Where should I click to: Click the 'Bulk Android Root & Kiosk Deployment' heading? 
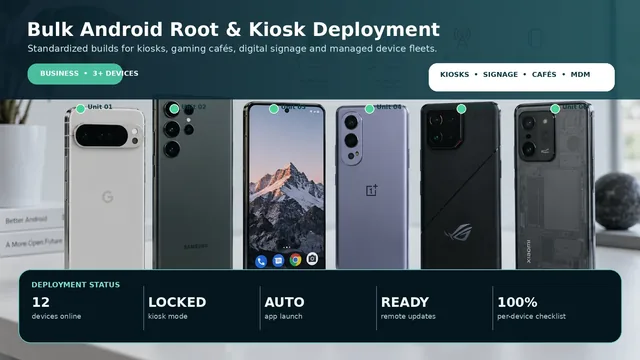click(233, 29)
